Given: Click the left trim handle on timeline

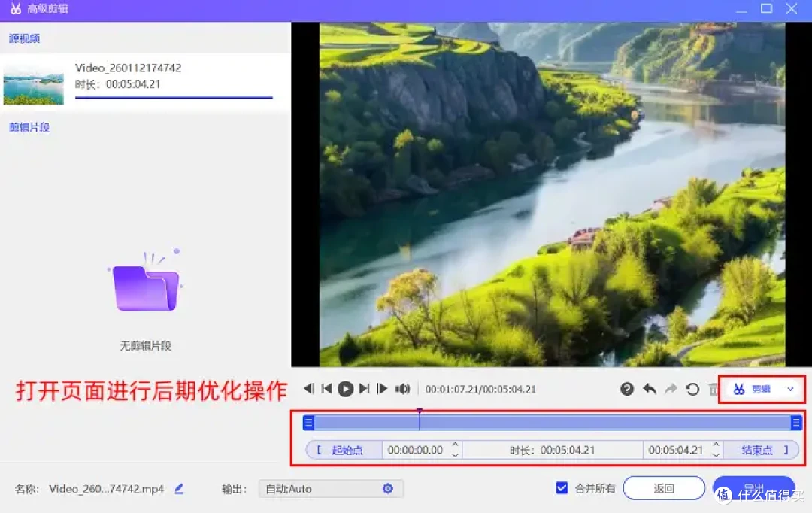Looking at the screenshot, I should (x=309, y=423).
